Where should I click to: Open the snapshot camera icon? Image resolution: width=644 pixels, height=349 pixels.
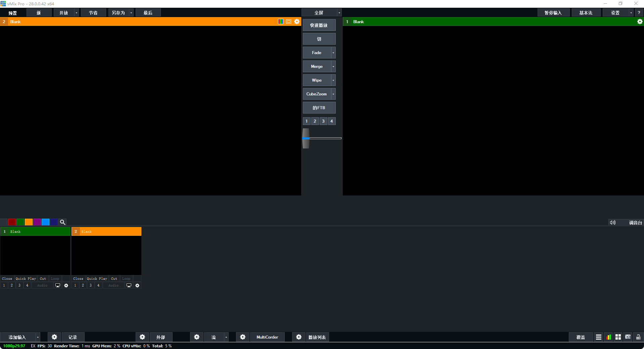tap(628, 337)
